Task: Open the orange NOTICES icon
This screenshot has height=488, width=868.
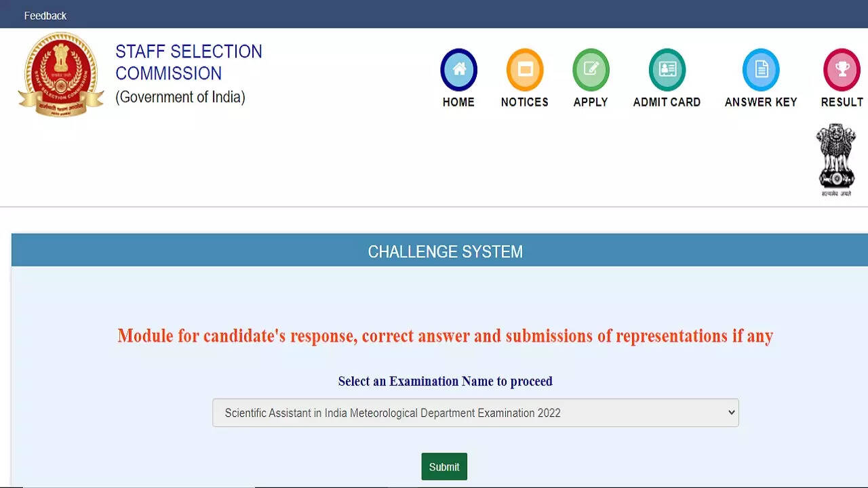Action: point(525,69)
